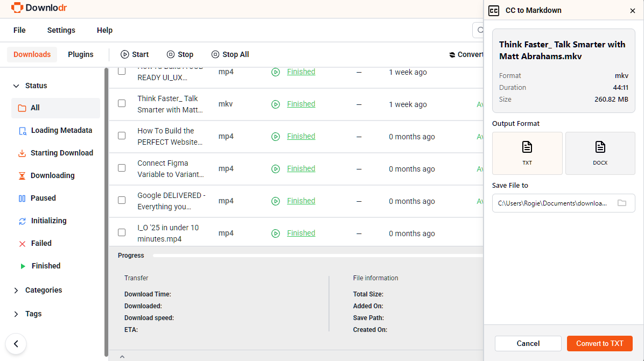Screen dimensions: 644x361
Task: Switch to the Plugins tab
Action: click(81, 54)
